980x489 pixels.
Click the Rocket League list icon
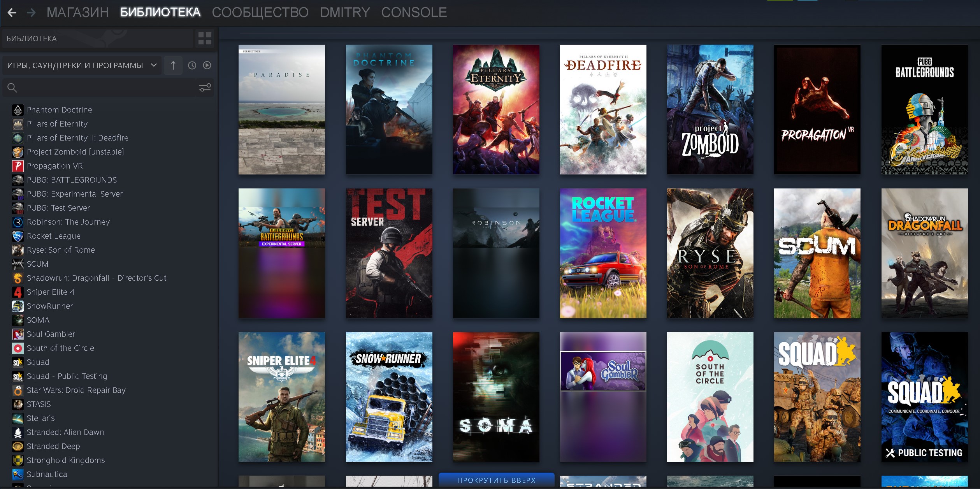click(x=18, y=236)
